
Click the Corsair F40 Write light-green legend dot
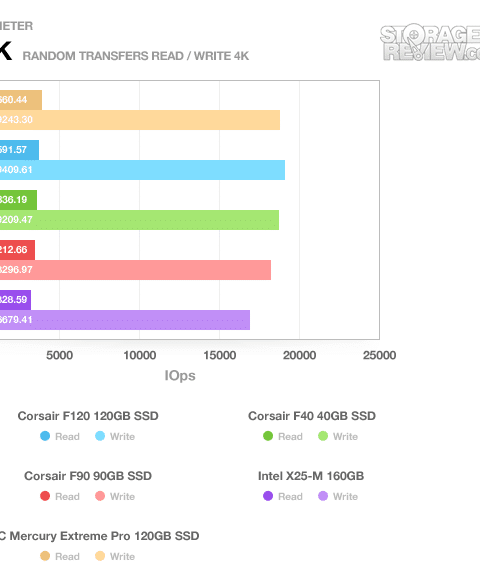[x=323, y=436]
